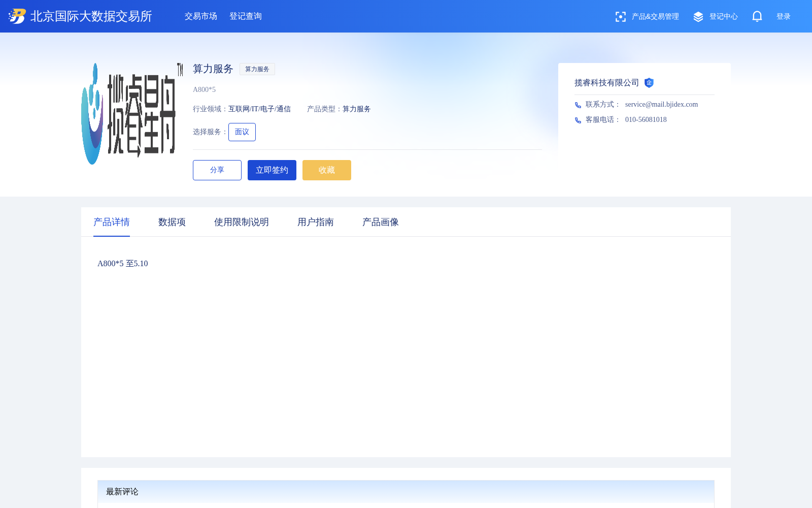Screen dimensions: 812x508
Task: Open the notification bell icon
Action: click(x=757, y=16)
